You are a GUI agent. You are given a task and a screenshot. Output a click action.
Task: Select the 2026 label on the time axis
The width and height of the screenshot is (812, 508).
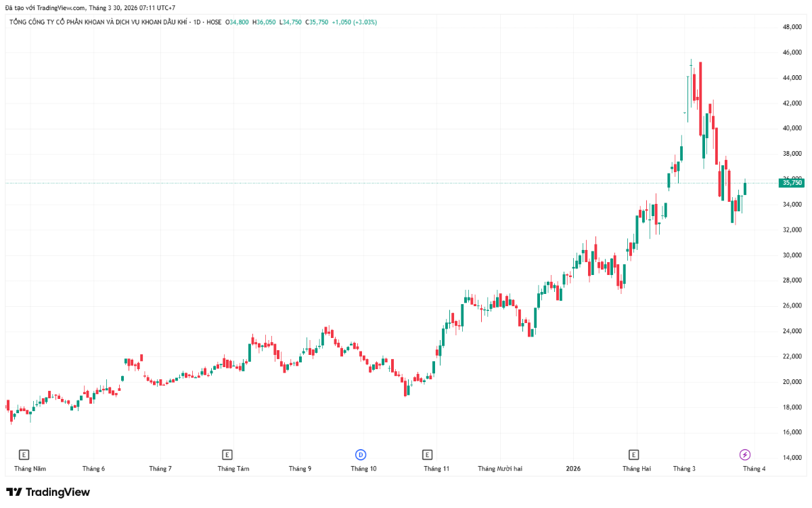[573, 469]
